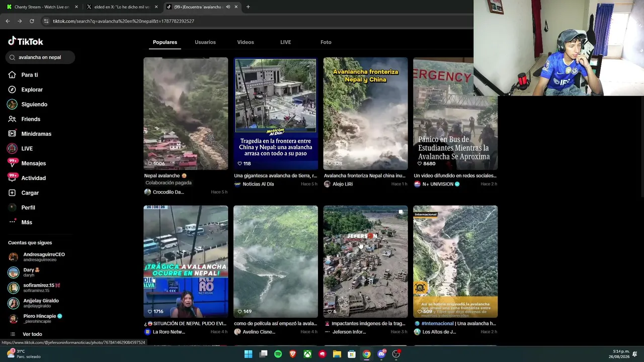Open Spotify from the taskbar
The height and width of the screenshot is (362, 644).
click(x=278, y=354)
